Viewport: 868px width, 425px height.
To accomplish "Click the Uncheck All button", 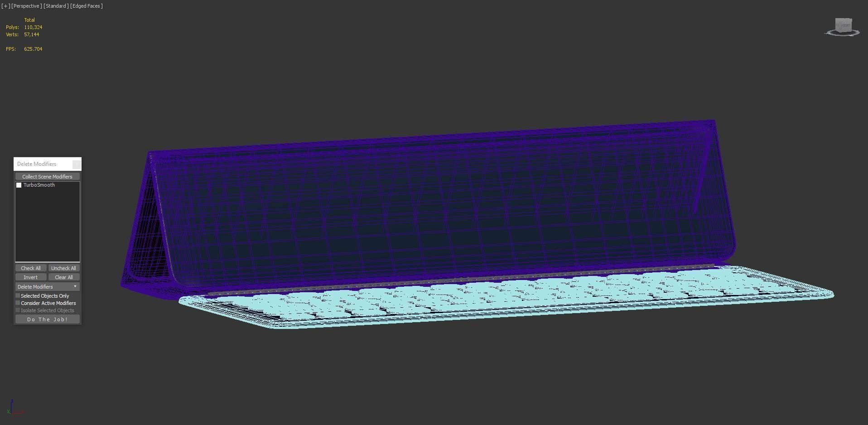I will 63,268.
